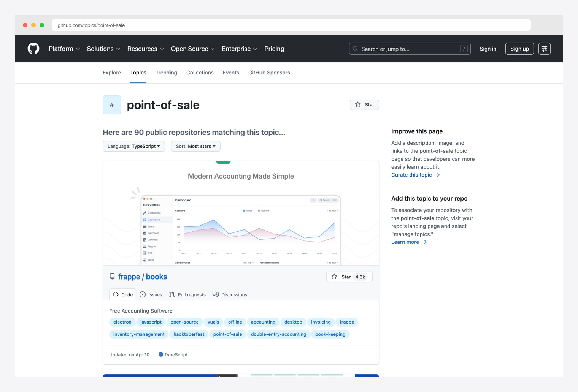Image resolution: width=578 pixels, height=392 pixels.
Task: Open the Events tab
Action: click(x=231, y=73)
